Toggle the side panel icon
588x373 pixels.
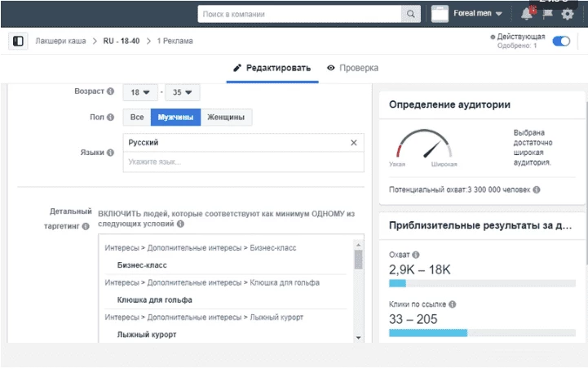point(18,41)
